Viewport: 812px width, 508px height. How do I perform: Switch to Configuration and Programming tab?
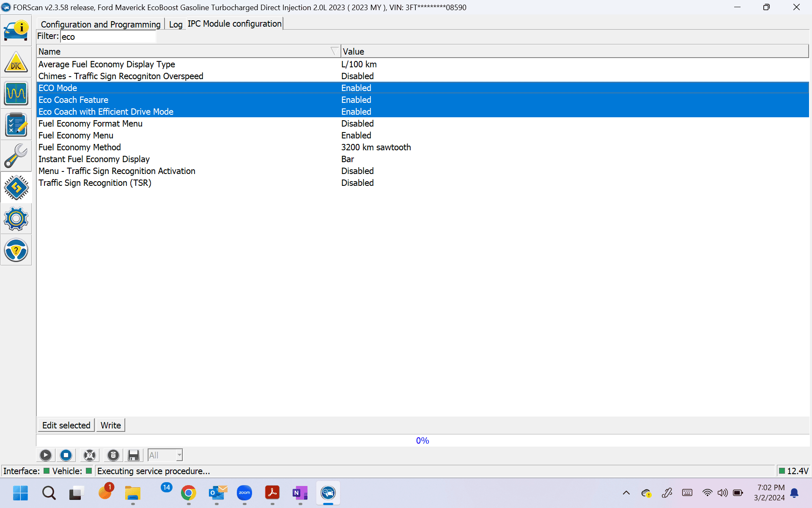click(x=101, y=24)
